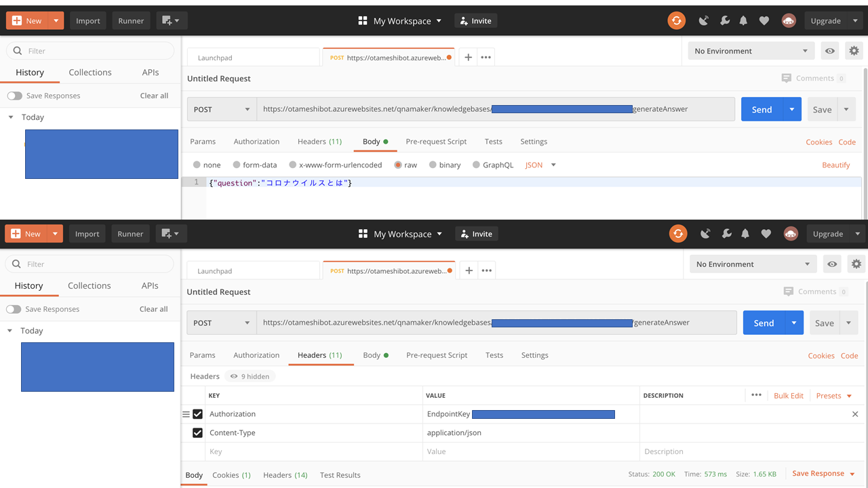The image size is (868, 488).
Task: Open the Headers (14) response tab
Action: point(285,475)
